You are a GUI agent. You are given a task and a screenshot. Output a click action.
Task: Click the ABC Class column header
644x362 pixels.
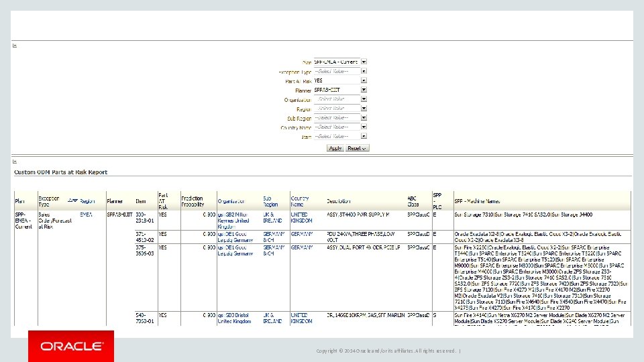click(413, 201)
